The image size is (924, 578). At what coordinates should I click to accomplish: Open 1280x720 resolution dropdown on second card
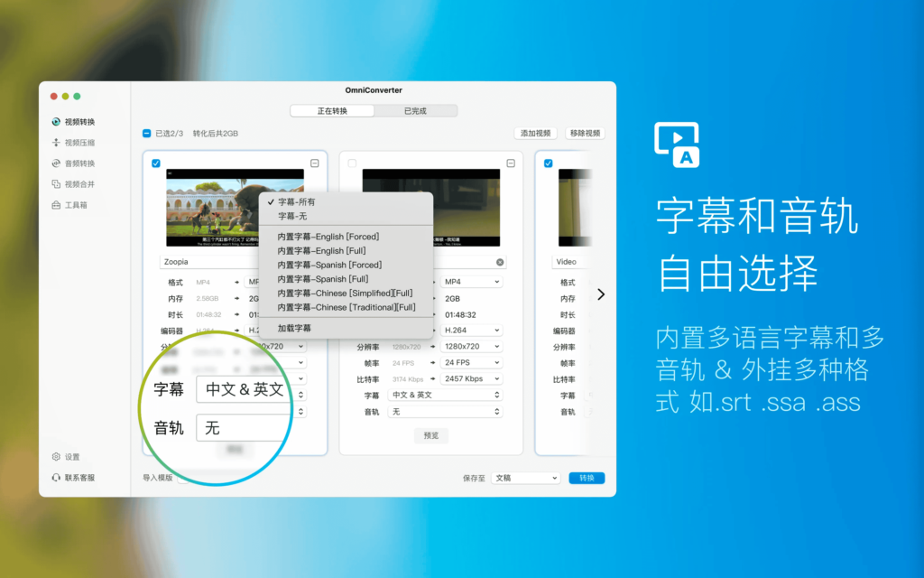coord(471,346)
